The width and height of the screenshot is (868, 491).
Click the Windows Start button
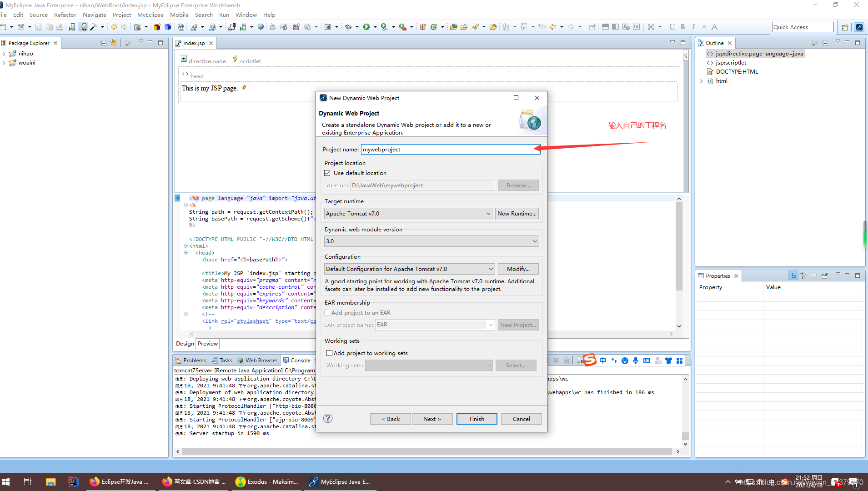(6, 481)
